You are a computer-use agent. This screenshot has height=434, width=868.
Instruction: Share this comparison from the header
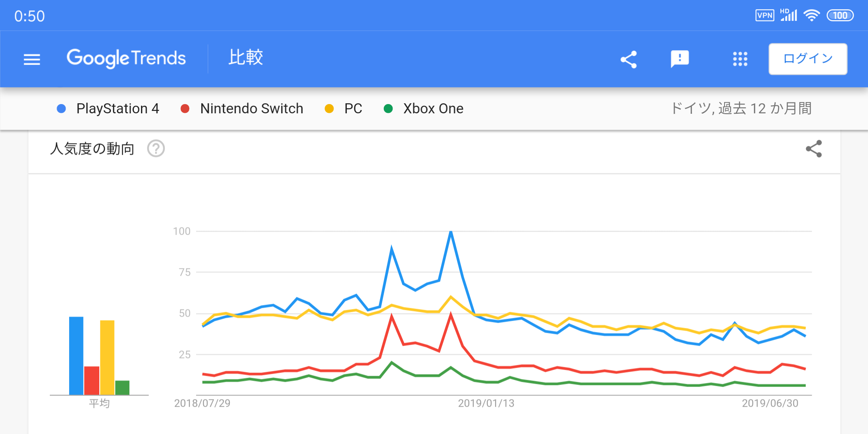(629, 59)
